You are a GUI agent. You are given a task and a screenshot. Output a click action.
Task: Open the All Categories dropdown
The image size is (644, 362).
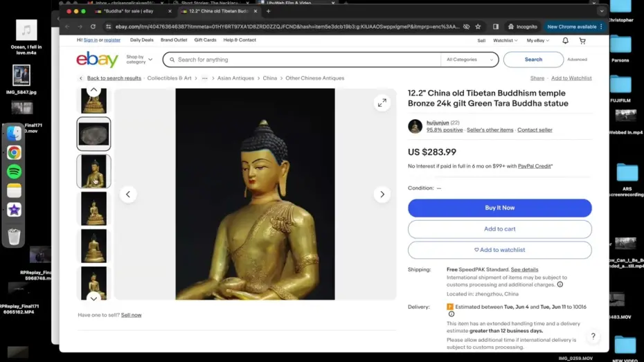tap(470, 60)
